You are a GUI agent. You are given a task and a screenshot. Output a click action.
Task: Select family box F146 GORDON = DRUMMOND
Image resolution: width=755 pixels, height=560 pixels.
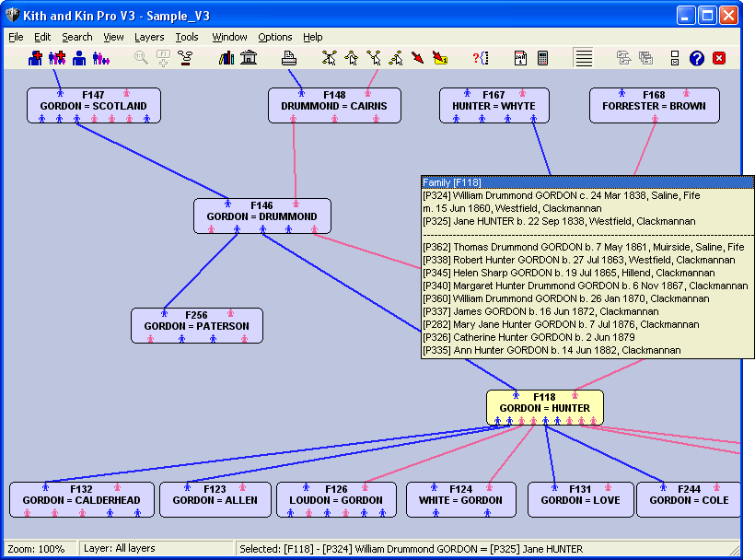261,216
